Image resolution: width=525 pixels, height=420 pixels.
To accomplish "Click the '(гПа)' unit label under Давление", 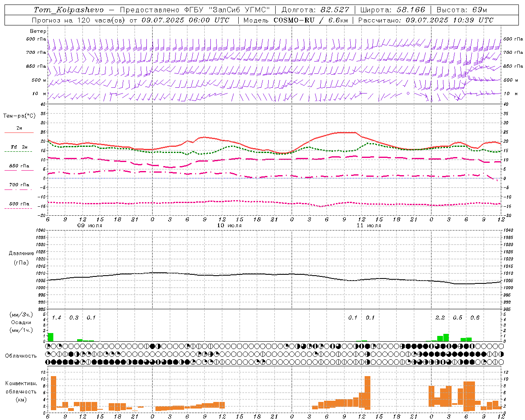I will tap(21, 262).
